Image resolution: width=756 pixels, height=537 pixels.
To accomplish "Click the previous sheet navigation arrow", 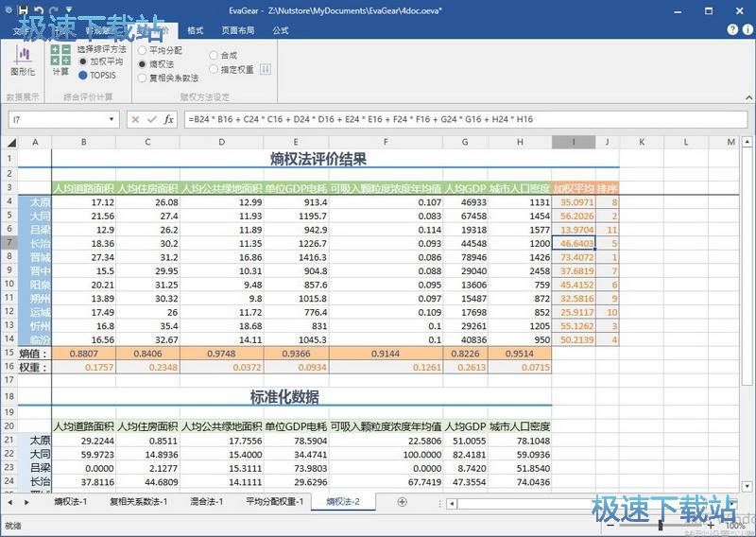I will tap(10, 502).
